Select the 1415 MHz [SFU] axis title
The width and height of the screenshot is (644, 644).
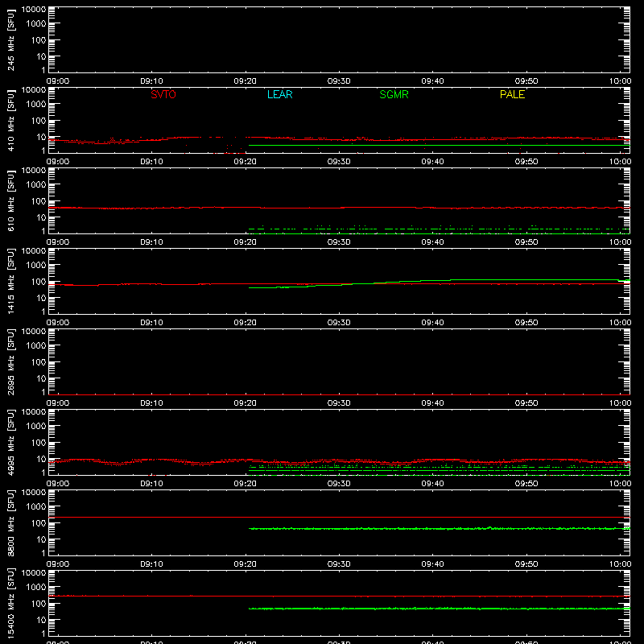tap(10, 281)
